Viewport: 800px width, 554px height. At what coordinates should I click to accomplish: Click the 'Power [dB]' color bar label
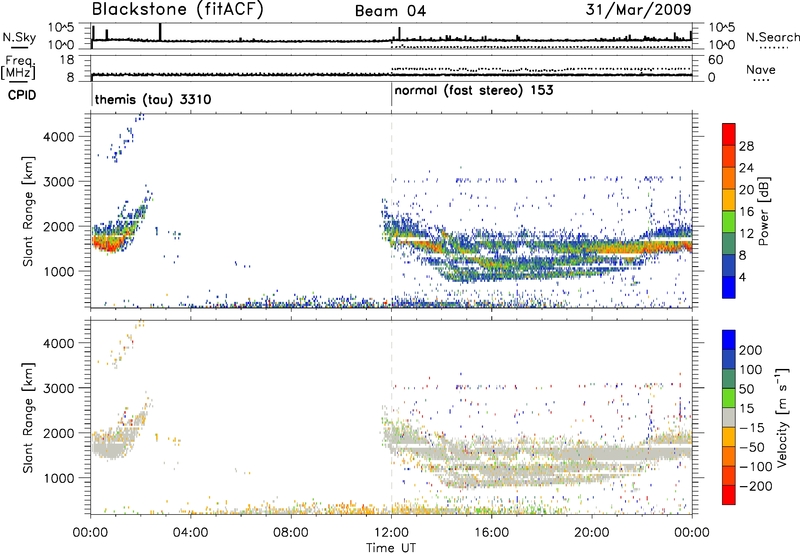click(764, 211)
